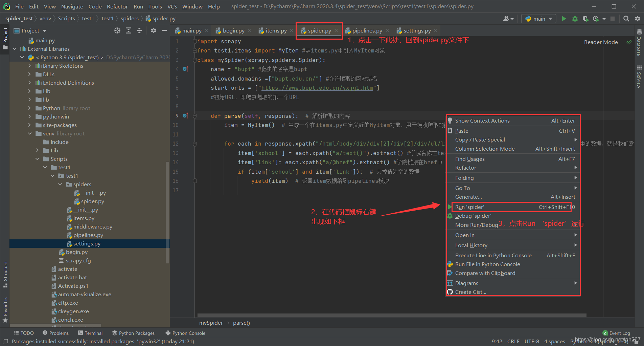Screen dimensions: 644x346
Task: Open the SciView tool window
Action: pyautogui.click(x=639, y=77)
